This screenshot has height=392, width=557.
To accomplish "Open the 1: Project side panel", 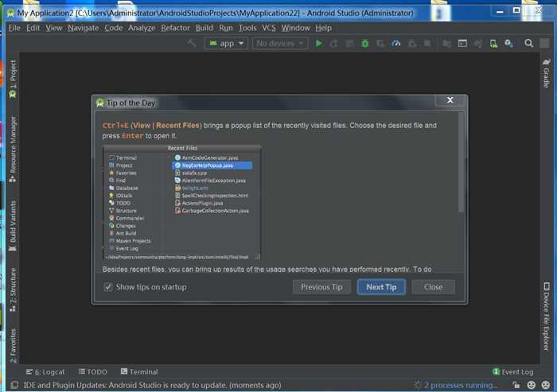I will [13, 79].
